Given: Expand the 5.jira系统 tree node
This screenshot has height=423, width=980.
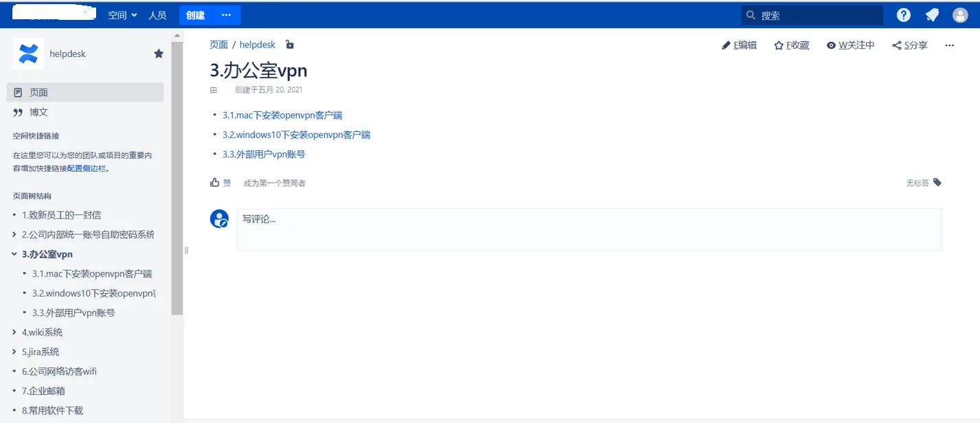Looking at the screenshot, I should pyautogui.click(x=14, y=352).
